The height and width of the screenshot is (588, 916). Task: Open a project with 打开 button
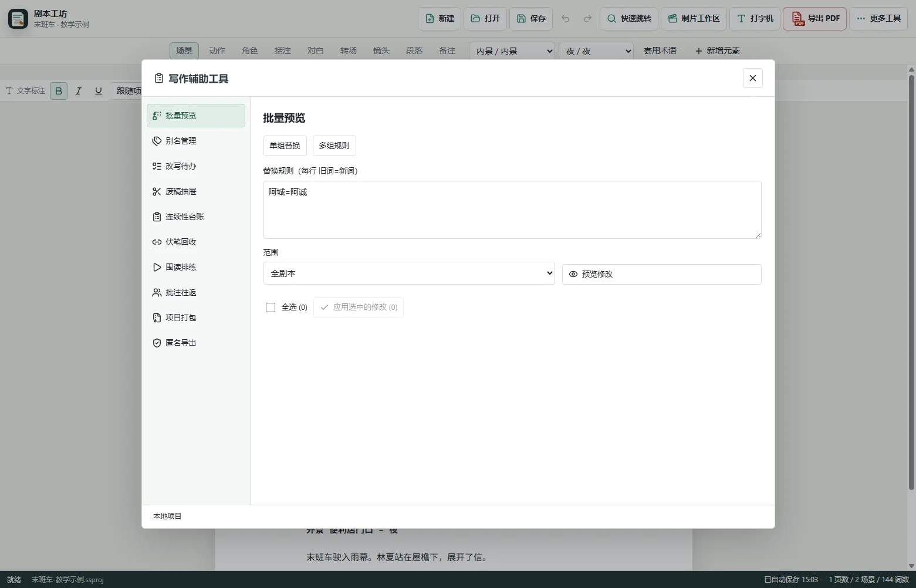click(485, 18)
